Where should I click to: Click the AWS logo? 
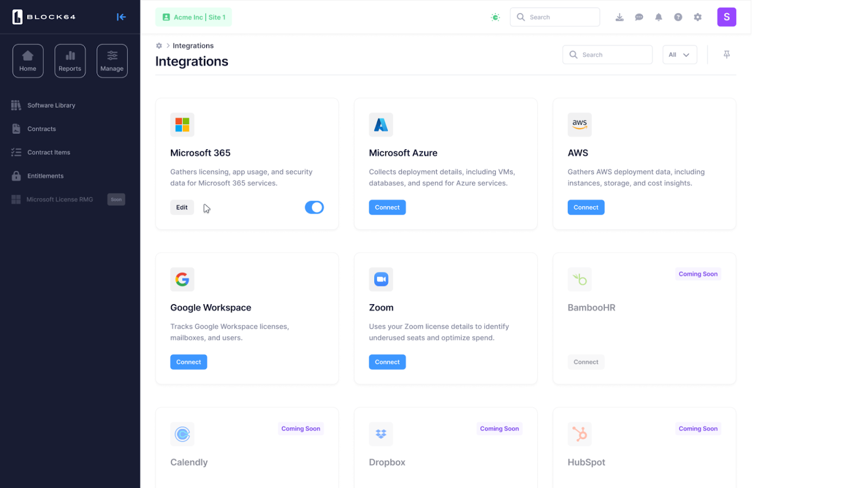pyautogui.click(x=579, y=125)
